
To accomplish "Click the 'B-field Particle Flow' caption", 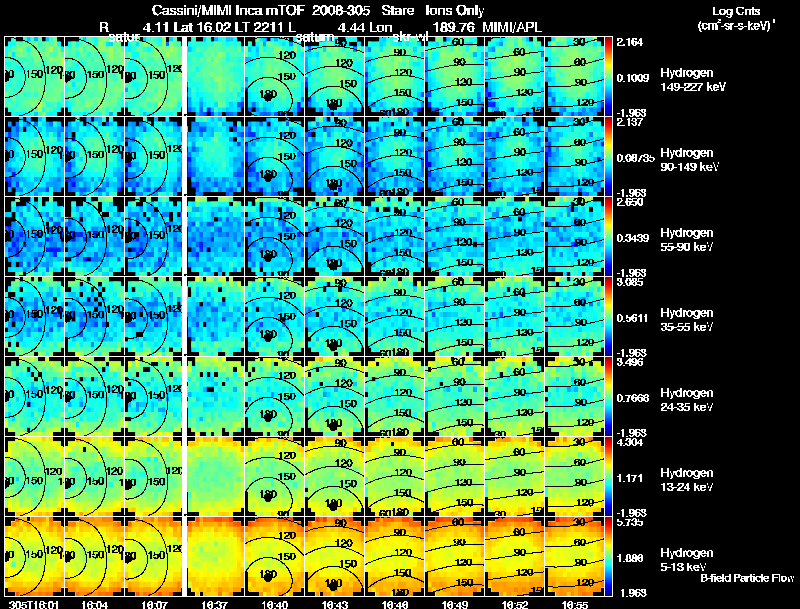I will 747,578.
